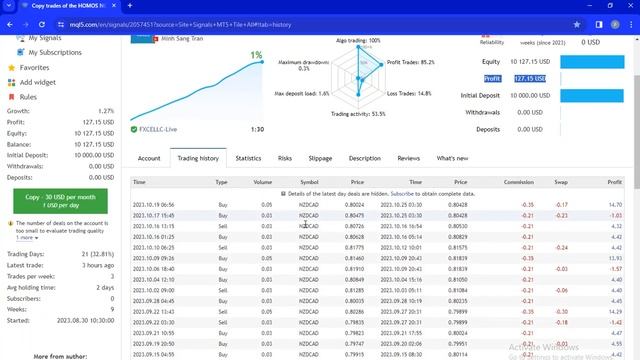This screenshot has height=360, width=640.
Task: Close the Copy trades browser tab
Action: 114,6
